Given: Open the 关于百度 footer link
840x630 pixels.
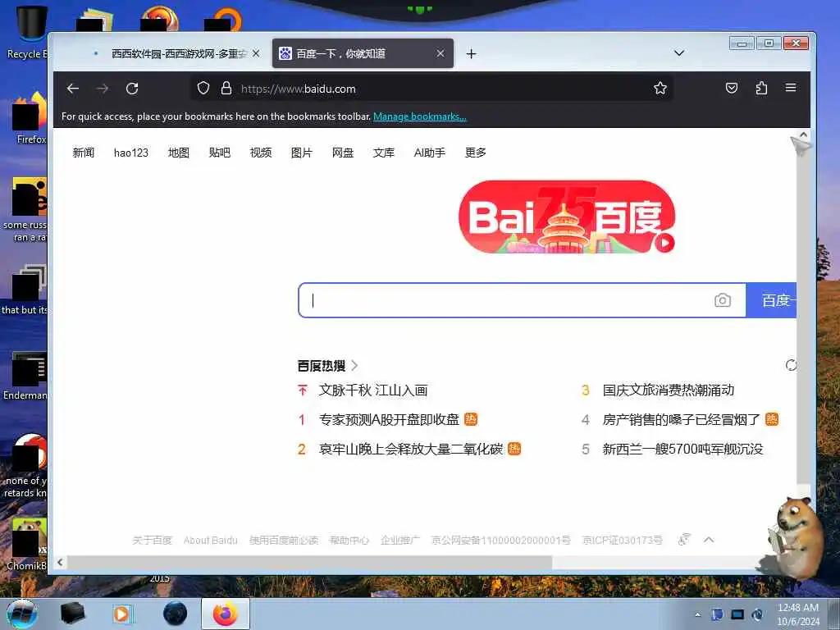Looking at the screenshot, I should pos(152,540).
